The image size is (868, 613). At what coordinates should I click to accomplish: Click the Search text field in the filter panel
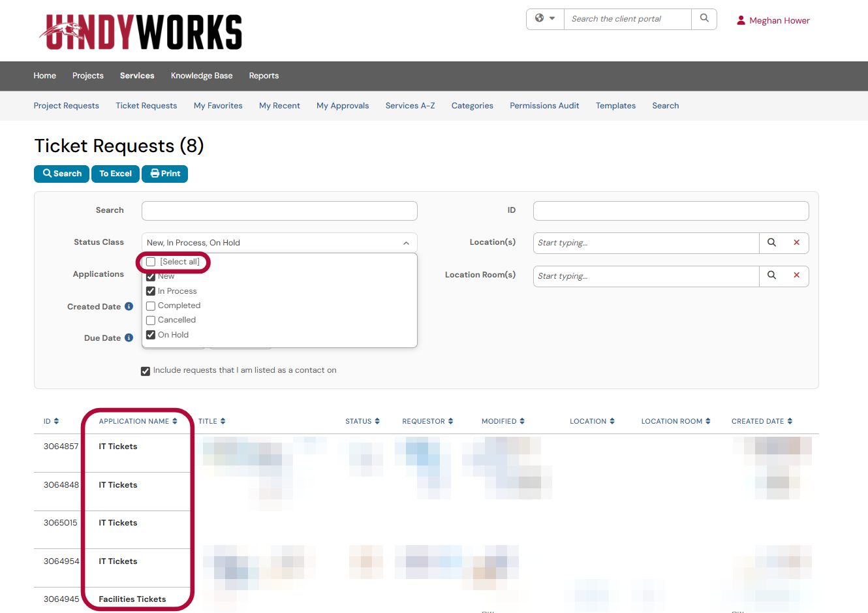click(279, 211)
